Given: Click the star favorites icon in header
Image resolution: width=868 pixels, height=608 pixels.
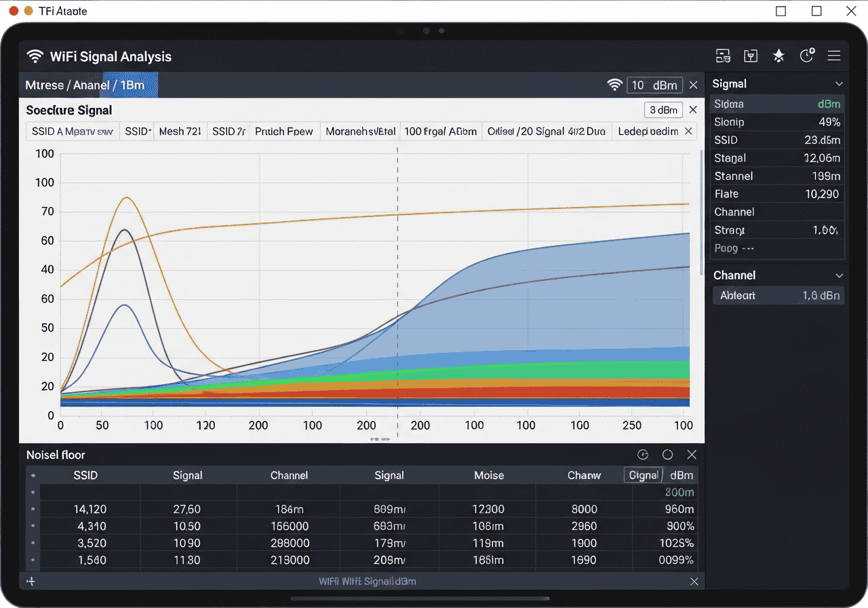Looking at the screenshot, I should point(778,56).
